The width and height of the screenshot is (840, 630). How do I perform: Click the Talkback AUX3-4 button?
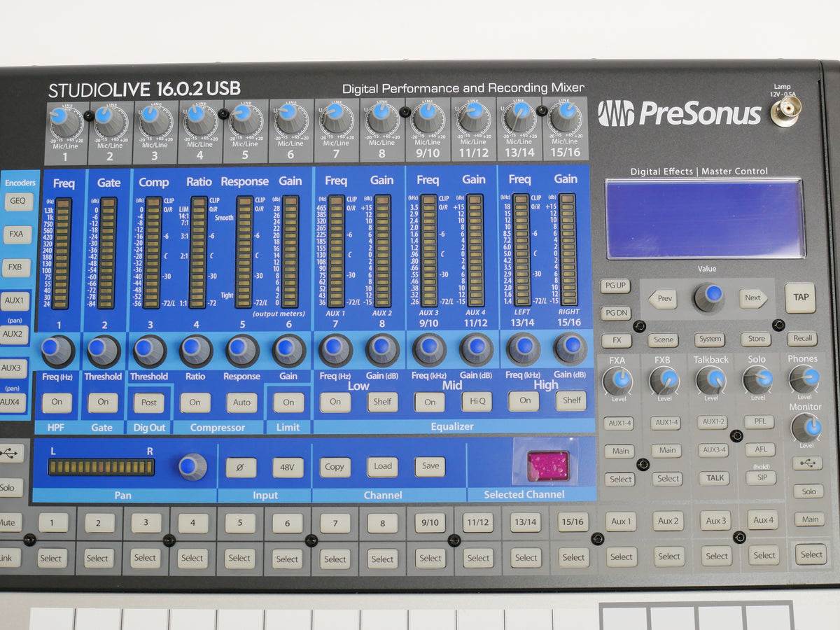point(713,450)
